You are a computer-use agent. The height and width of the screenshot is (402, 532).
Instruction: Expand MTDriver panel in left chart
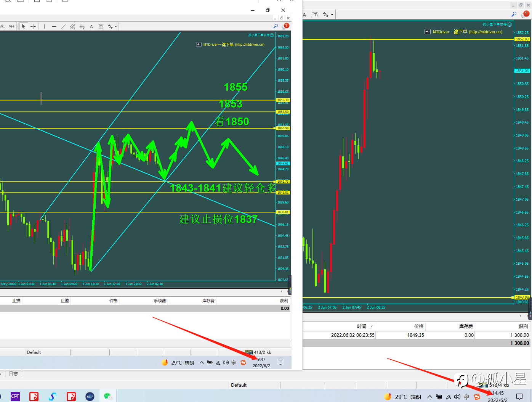[199, 45]
